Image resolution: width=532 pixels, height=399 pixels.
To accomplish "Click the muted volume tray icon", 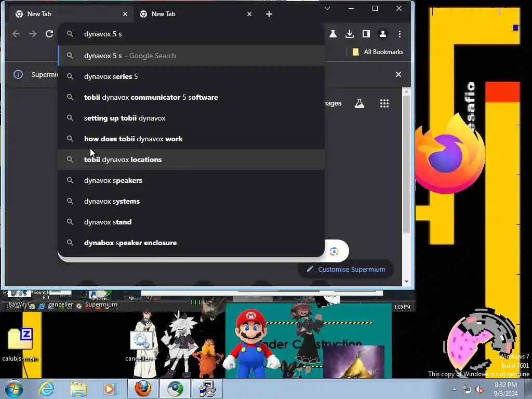I will (480, 390).
